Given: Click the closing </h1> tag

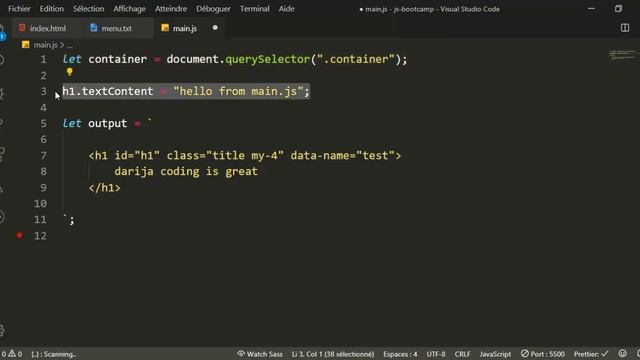Looking at the screenshot, I should (x=104, y=188).
